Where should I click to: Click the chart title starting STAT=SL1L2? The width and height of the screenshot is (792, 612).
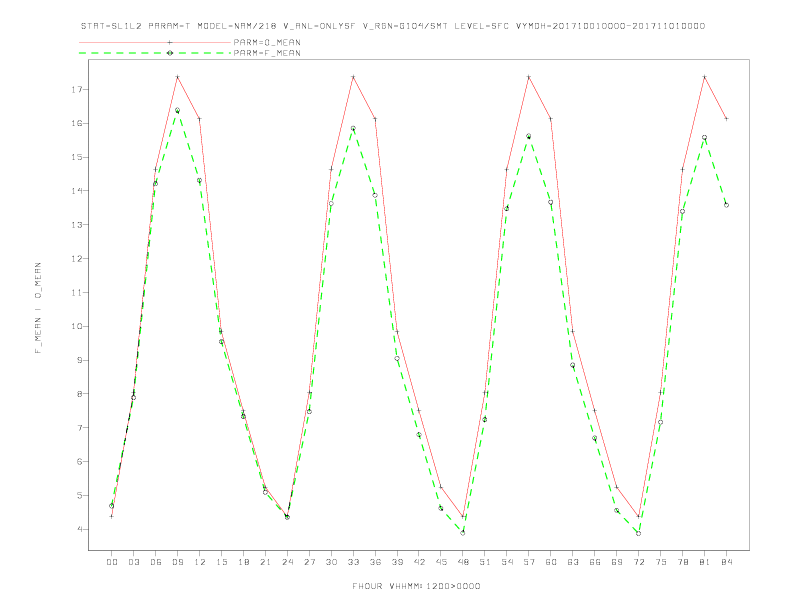point(393,26)
